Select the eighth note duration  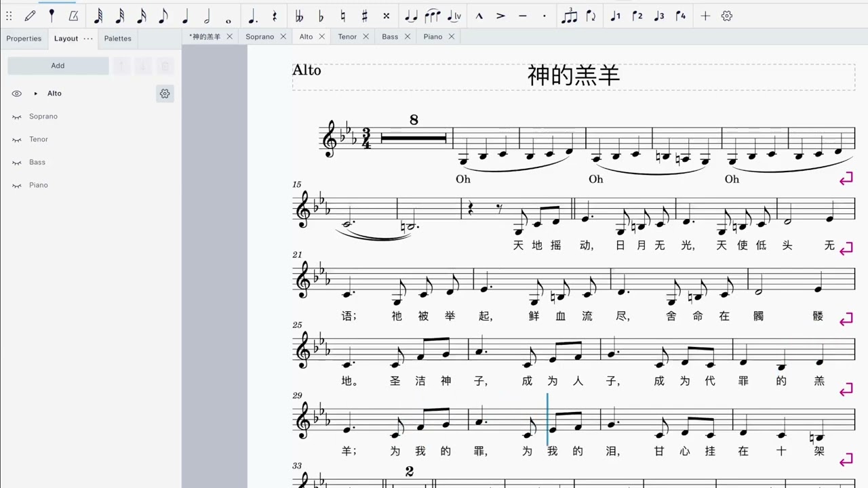163,16
